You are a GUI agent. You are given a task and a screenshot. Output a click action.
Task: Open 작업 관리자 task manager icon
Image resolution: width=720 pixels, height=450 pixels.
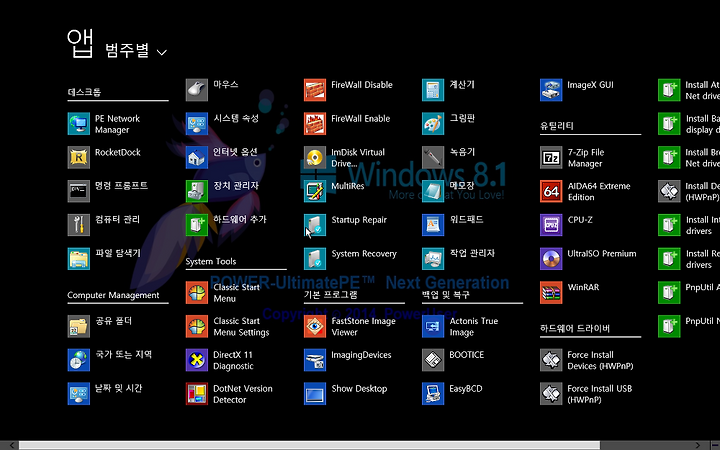(433, 259)
